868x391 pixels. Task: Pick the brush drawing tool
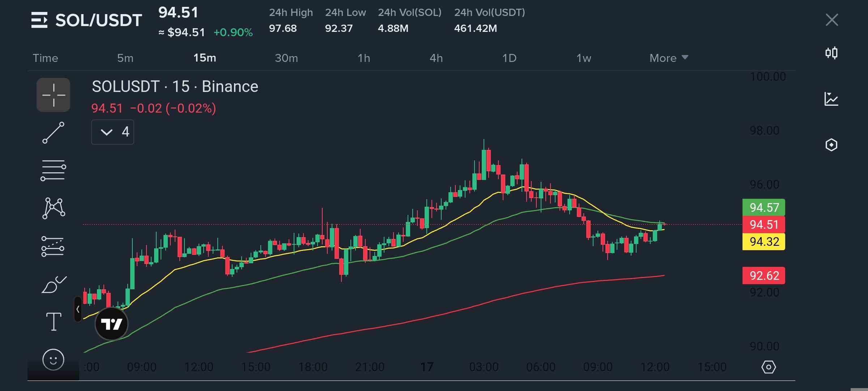coord(54,285)
